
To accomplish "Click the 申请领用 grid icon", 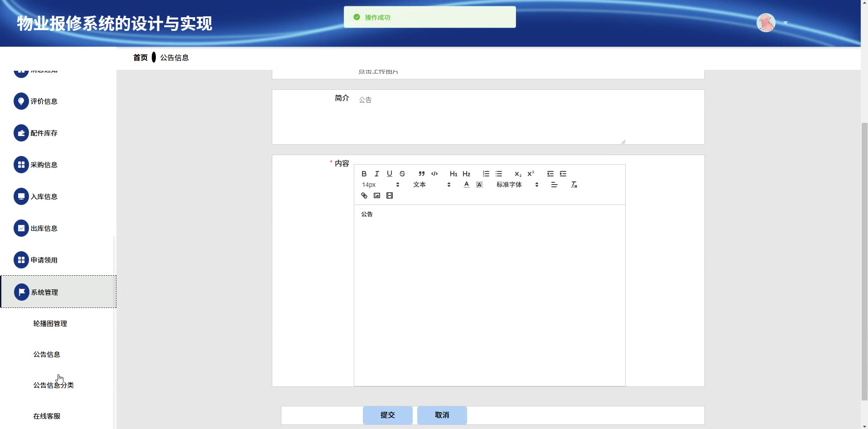I will 21,260.
